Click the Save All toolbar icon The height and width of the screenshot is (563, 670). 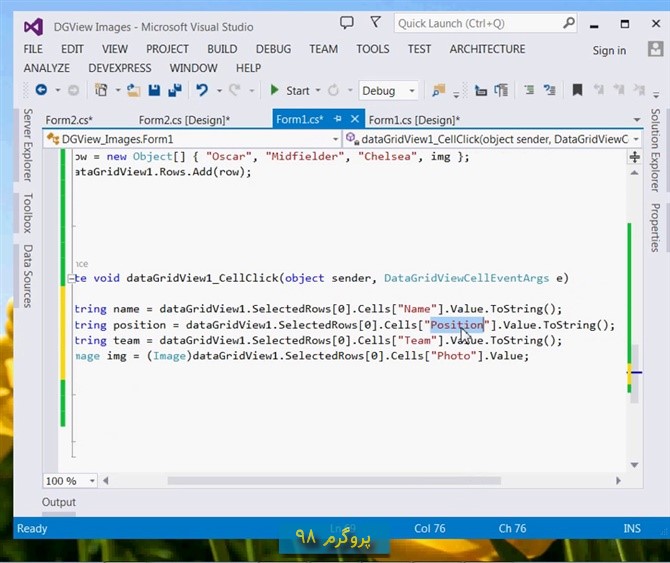coord(175,90)
